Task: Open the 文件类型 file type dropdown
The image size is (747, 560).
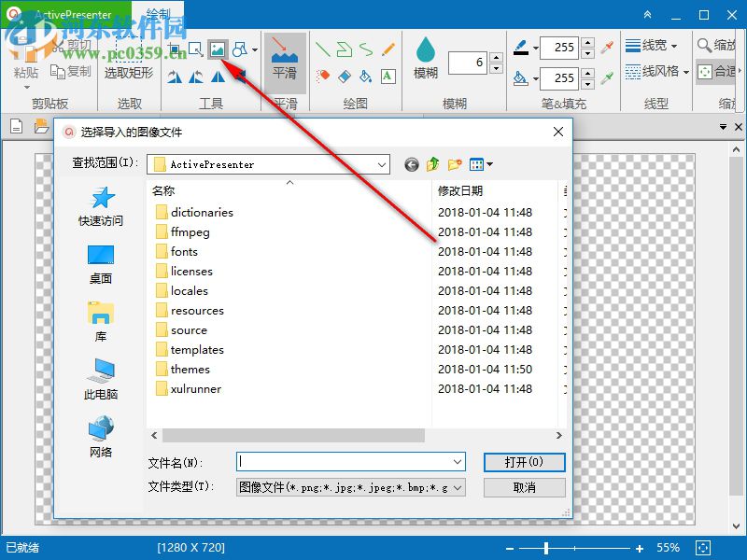Action: [458, 486]
